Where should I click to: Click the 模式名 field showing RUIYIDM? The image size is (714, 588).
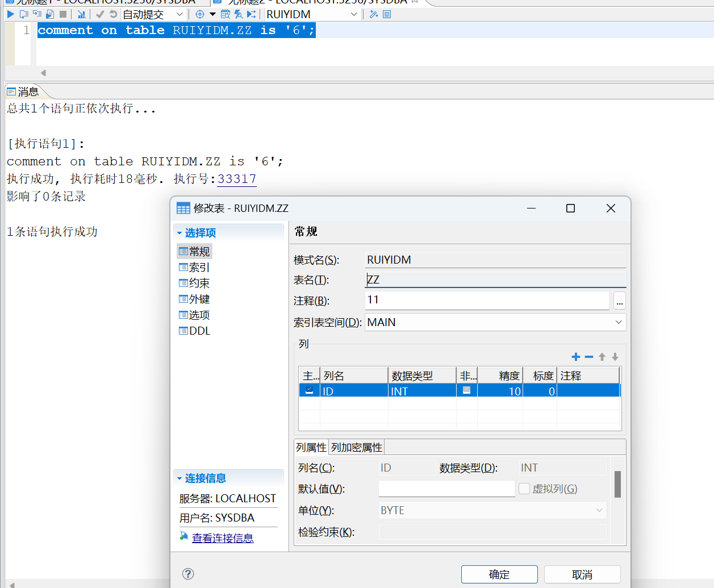pyautogui.click(x=495, y=260)
